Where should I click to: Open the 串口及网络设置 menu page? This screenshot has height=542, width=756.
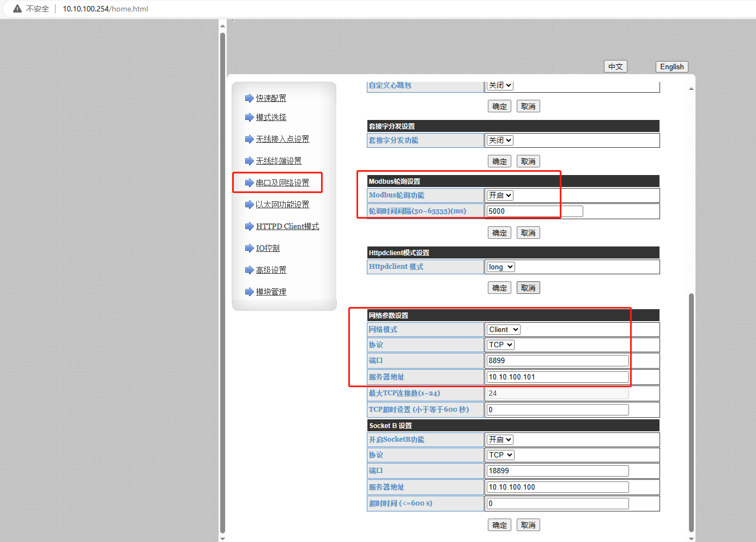282,183
